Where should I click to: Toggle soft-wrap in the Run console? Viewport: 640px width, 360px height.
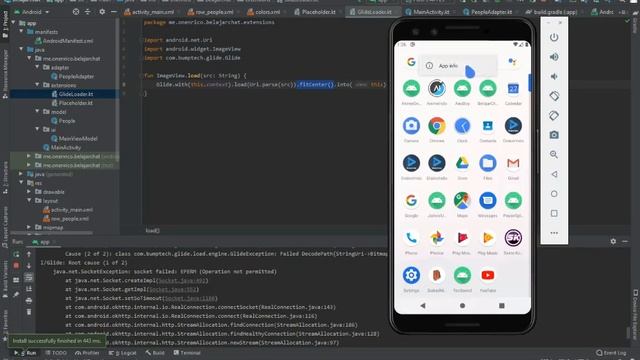coord(29,278)
